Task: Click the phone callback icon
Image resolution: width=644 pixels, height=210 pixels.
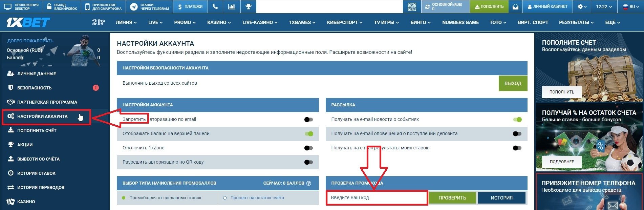Action: click(x=215, y=6)
